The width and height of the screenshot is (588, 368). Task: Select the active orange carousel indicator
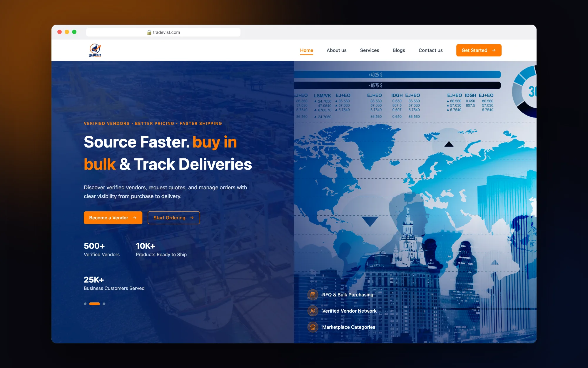(x=95, y=304)
